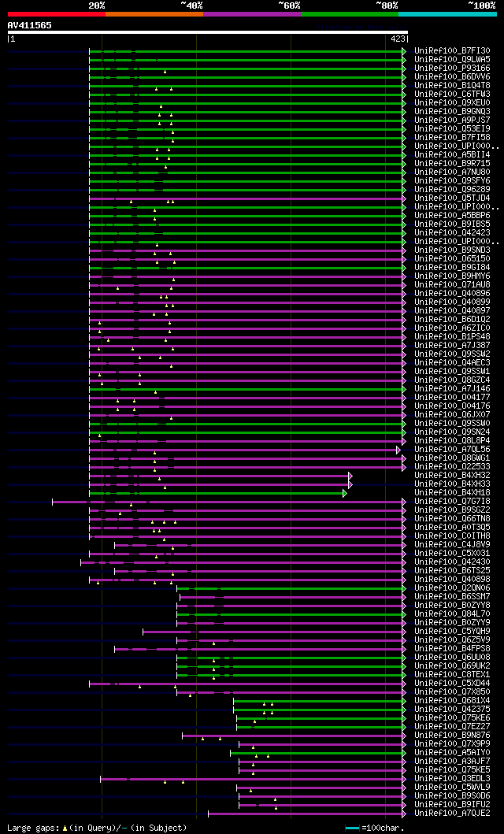Open hit UniRef100_B9SGZ2
Image resolution: width=504 pixels, height=834 pixels.
(453, 510)
